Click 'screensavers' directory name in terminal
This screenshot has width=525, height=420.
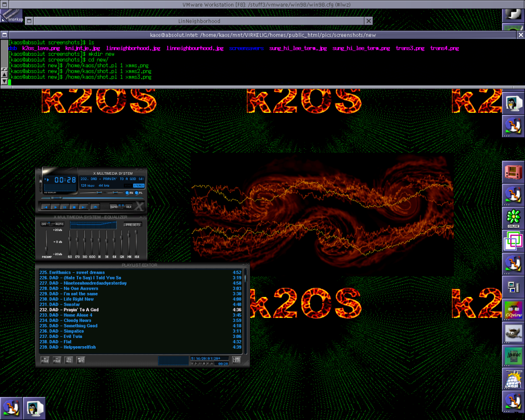247,48
